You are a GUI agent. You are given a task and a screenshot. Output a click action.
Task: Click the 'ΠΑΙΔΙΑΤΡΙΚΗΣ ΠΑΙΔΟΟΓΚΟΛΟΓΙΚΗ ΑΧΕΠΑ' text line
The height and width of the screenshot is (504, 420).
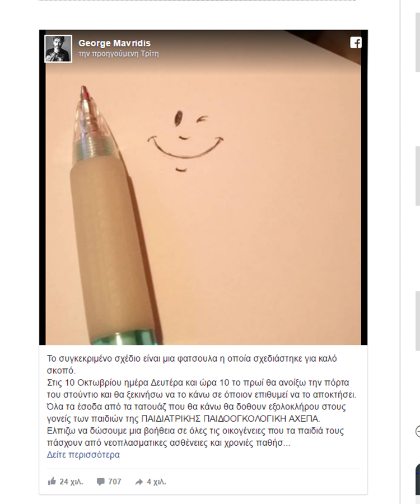tap(231, 419)
